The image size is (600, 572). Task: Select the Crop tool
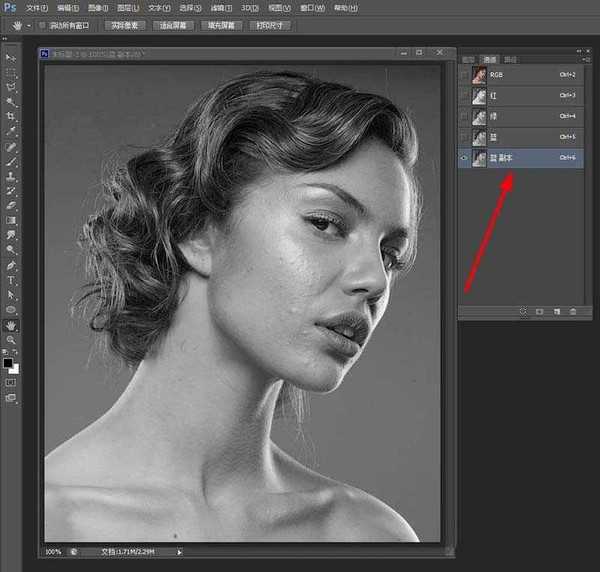coord(11,116)
